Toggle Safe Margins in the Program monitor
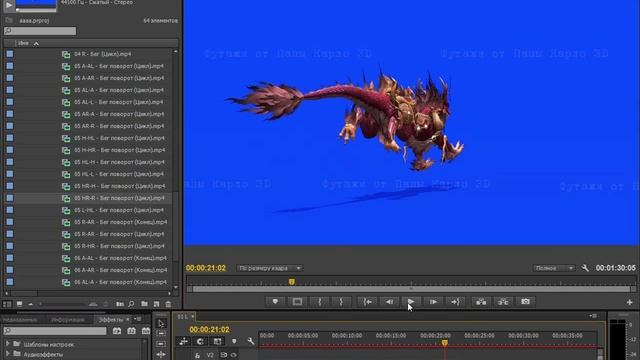 297,302
